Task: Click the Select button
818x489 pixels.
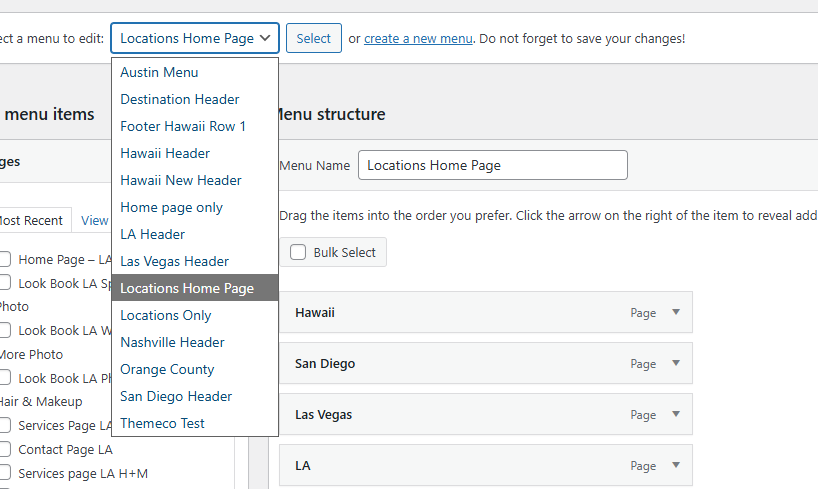Action: [313, 39]
